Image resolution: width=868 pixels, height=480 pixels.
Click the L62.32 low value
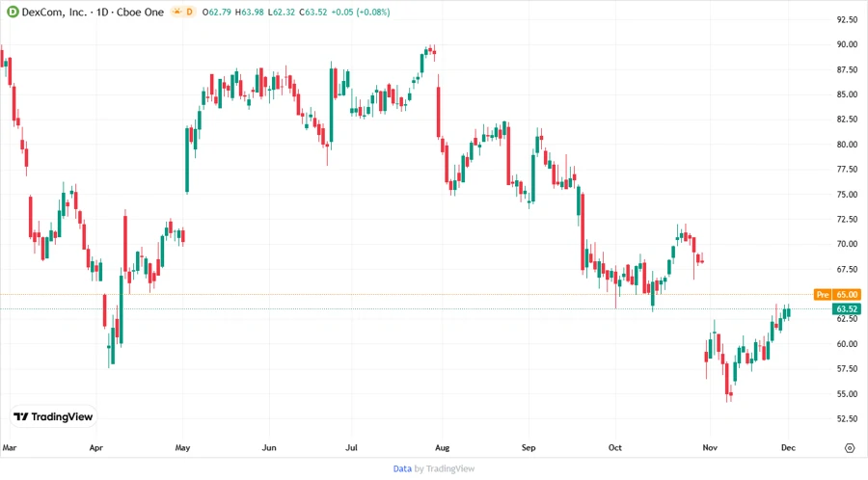tap(282, 13)
